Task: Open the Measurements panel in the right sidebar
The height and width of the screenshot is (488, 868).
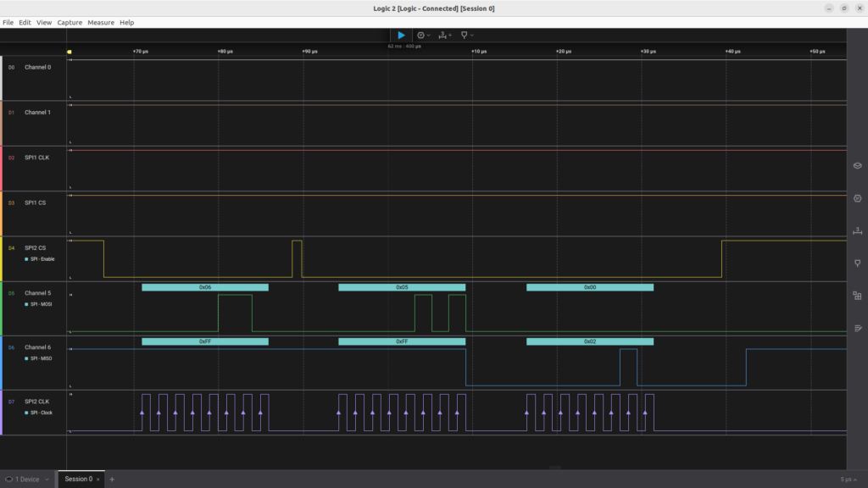Action: tap(858, 230)
